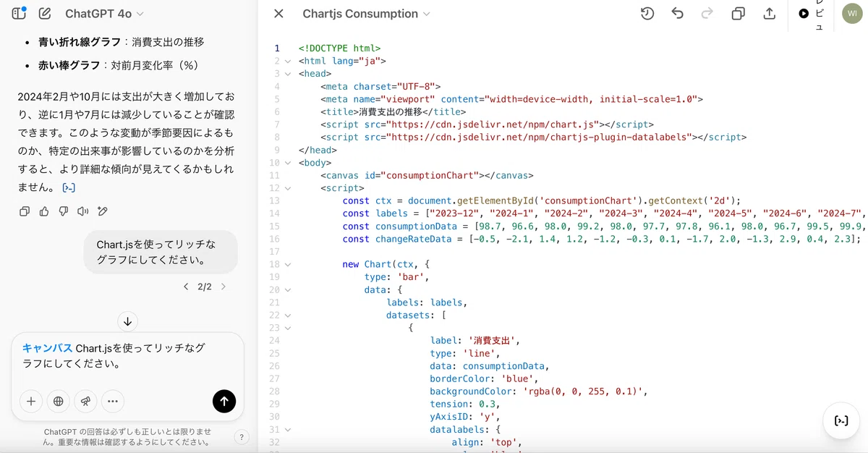Viewport: 868px width, 453px height.
Task: Toggle the ChatGPT sidebar panel
Action: (19, 13)
